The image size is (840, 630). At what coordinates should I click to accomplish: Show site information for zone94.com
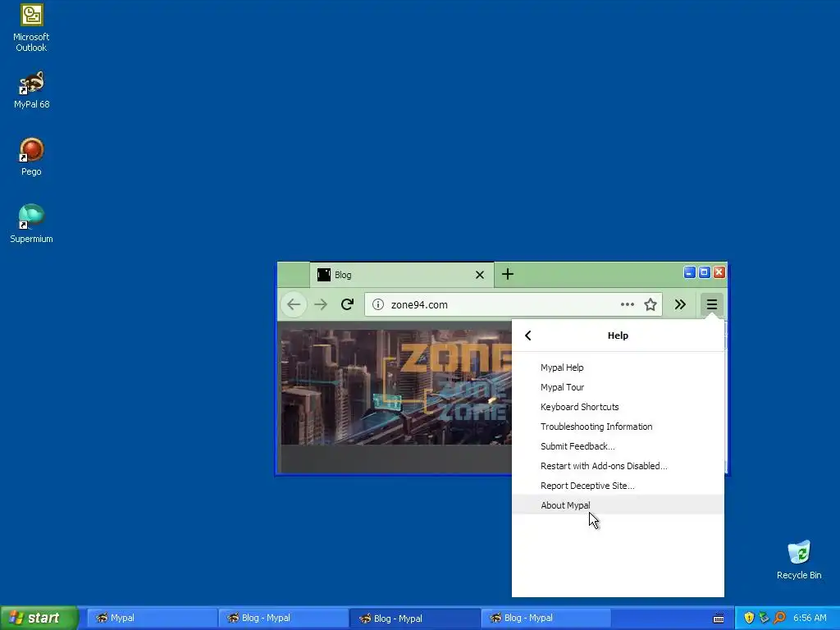pos(377,305)
